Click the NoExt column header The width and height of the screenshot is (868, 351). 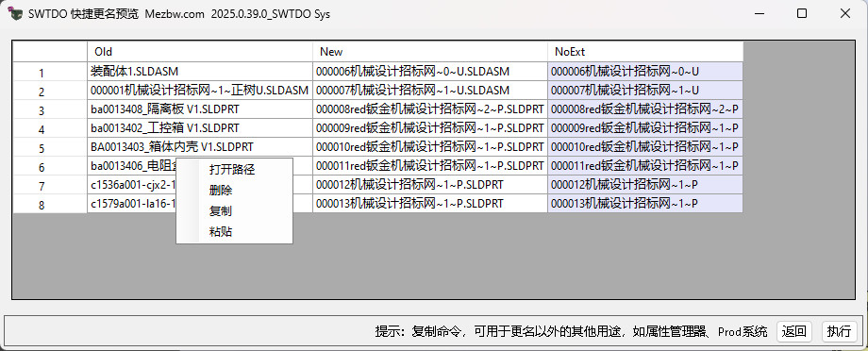coord(645,52)
